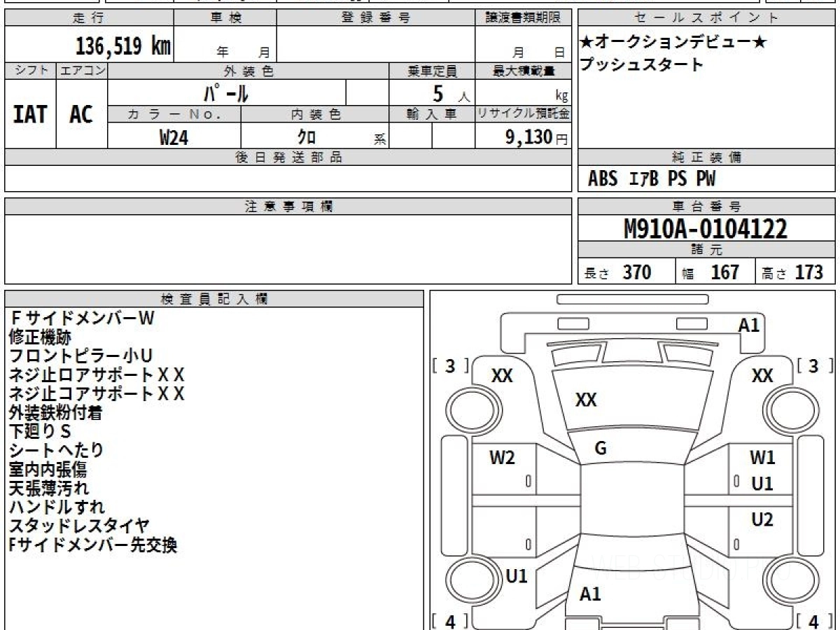This screenshot has width=840, height=630.
Task: Select the 登録番号 header
Action: [x=375, y=17]
